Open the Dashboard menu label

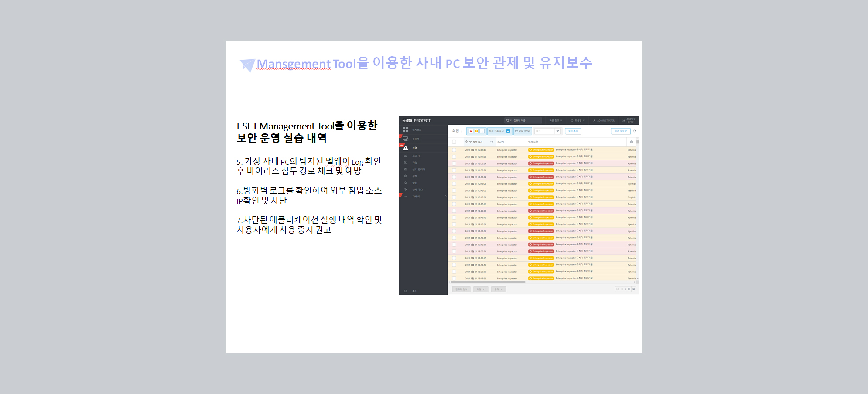pos(417,130)
